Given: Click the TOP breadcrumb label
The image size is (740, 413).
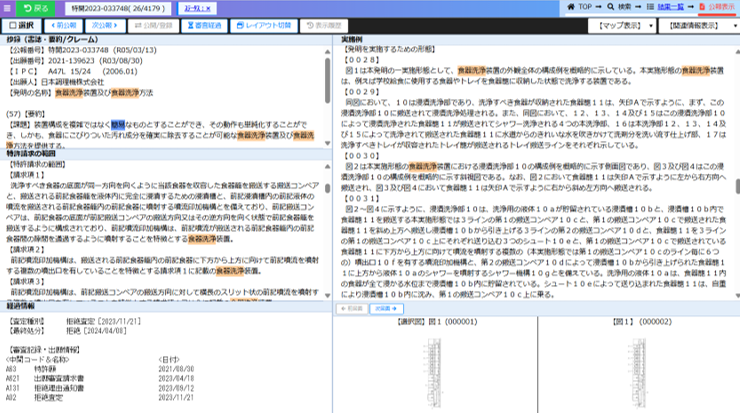Looking at the screenshot, I should pyautogui.click(x=585, y=7).
